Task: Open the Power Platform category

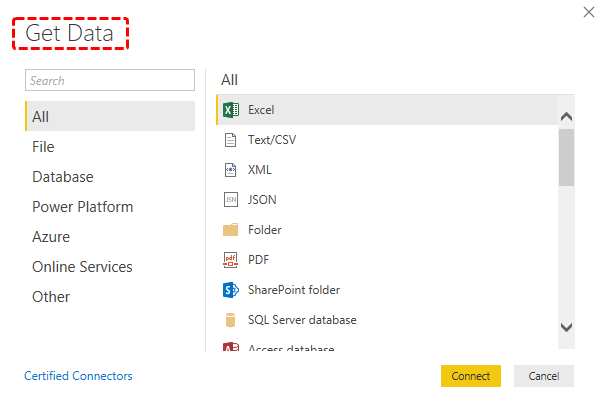Action: pos(110,207)
